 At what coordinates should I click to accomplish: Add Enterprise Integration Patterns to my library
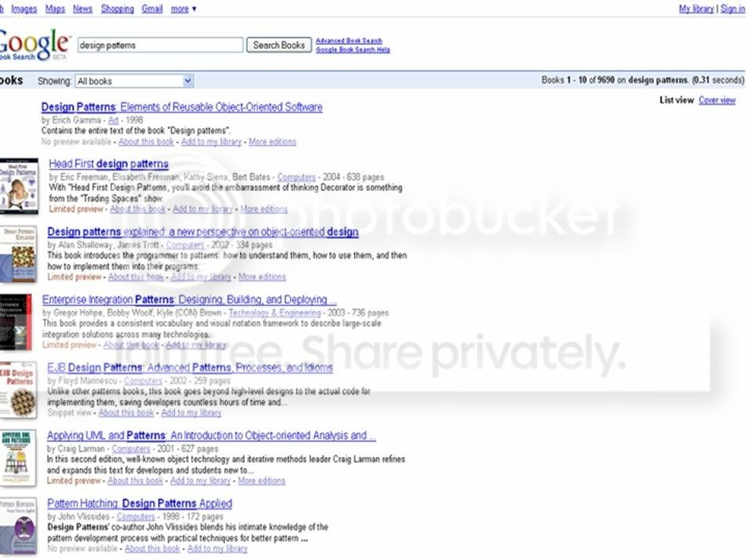click(x=196, y=345)
